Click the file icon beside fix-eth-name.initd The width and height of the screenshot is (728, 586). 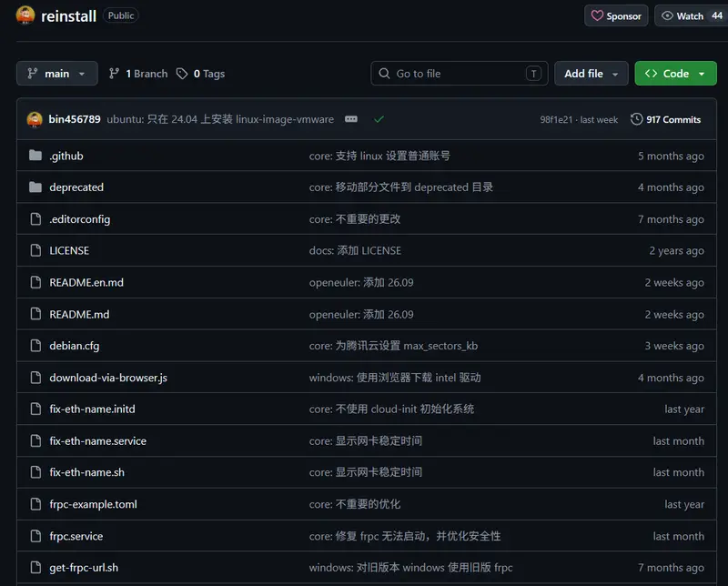tap(35, 409)
